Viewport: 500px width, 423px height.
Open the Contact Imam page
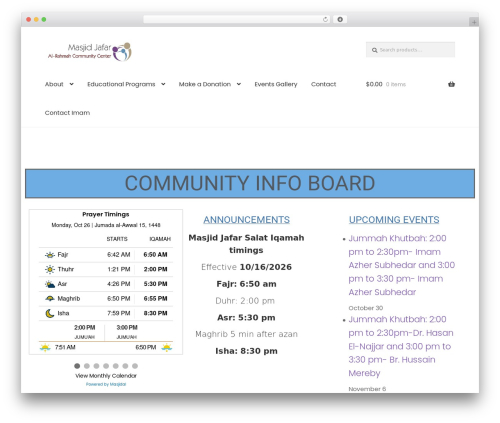(67, 113)
